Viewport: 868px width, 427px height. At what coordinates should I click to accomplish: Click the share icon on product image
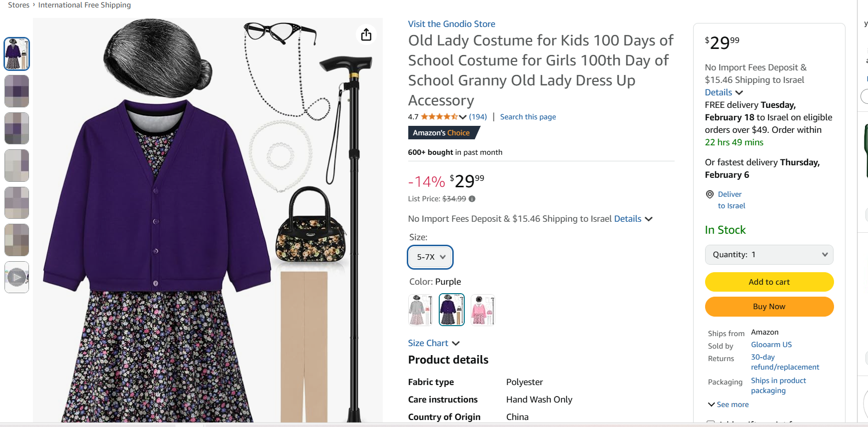pyautogui.click(x=366, y=34)
